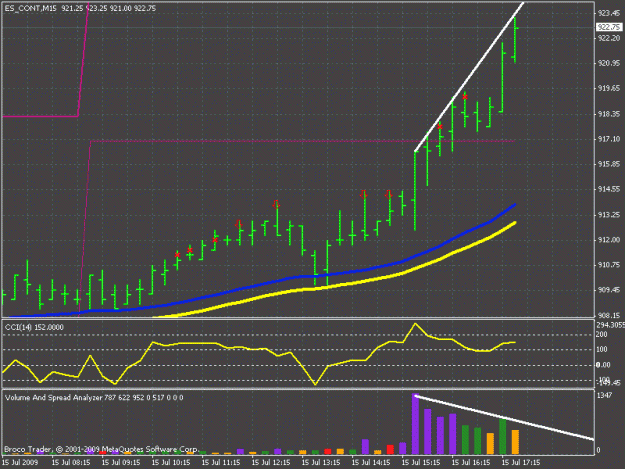This screenshot has width=625, height=469.
Task: Click the 200 level on the CCI scale
Action: 601,334
